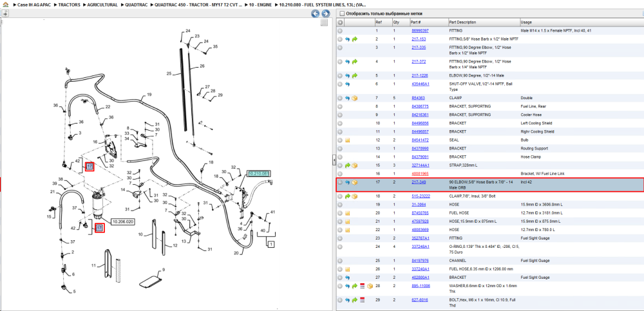The height and width of the screenshot is (311, 644).
Task: Go to the home page icon
Action: coord(5,5)
